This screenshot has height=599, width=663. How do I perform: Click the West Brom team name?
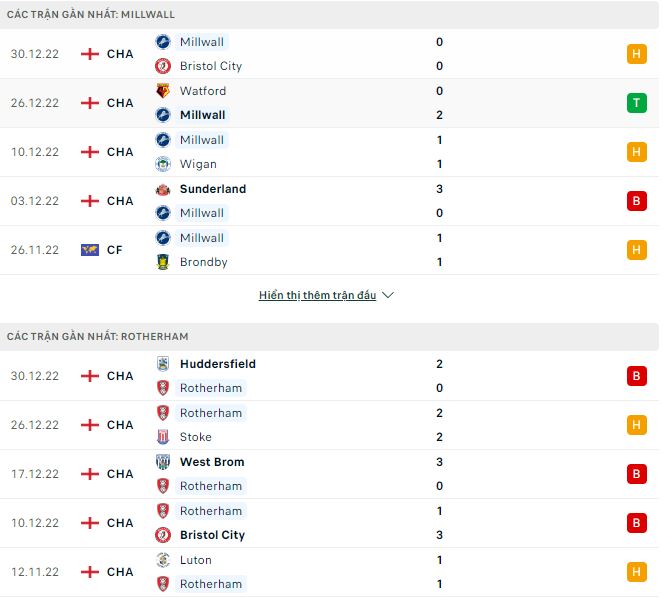pyautogui.click(x=212, y=462)
